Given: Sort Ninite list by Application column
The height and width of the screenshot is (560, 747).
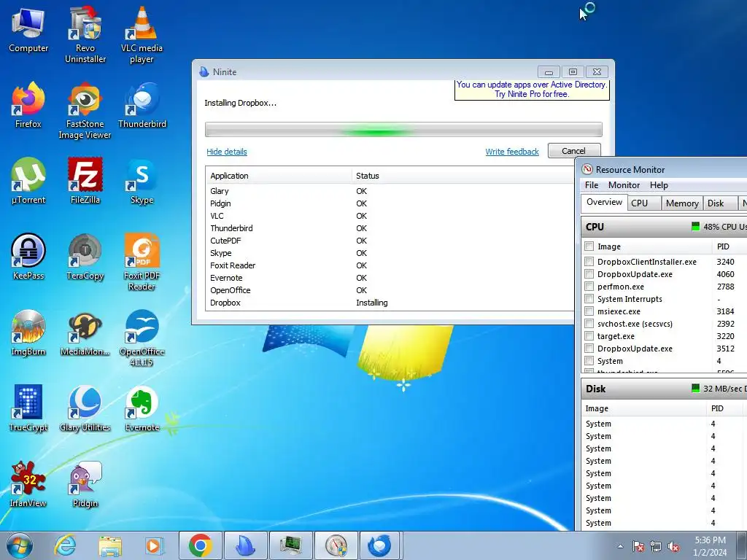Looking at the screenshot, I should pyautogui.click(x=279, y=176).
